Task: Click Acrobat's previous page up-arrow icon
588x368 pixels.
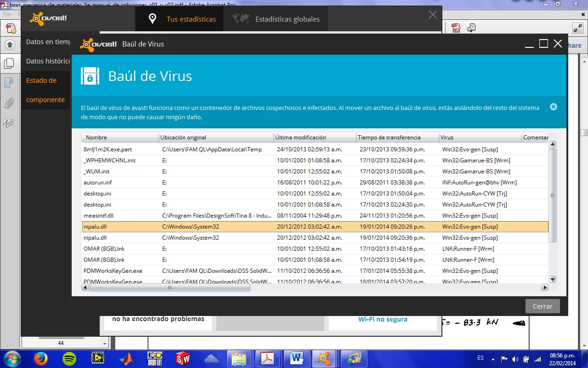Action: (10, 45)
